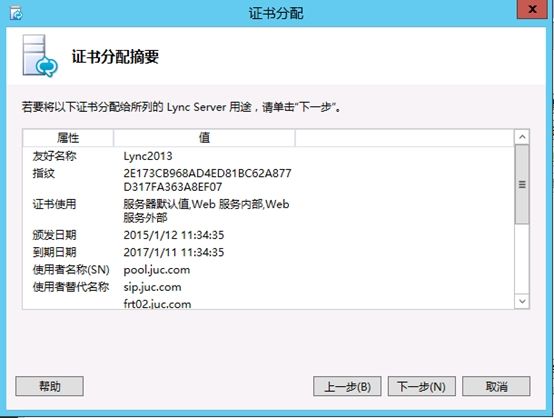Click the certificate server icon beside the heading
This screenshot has height=418, width=554.
coord(40,56)
